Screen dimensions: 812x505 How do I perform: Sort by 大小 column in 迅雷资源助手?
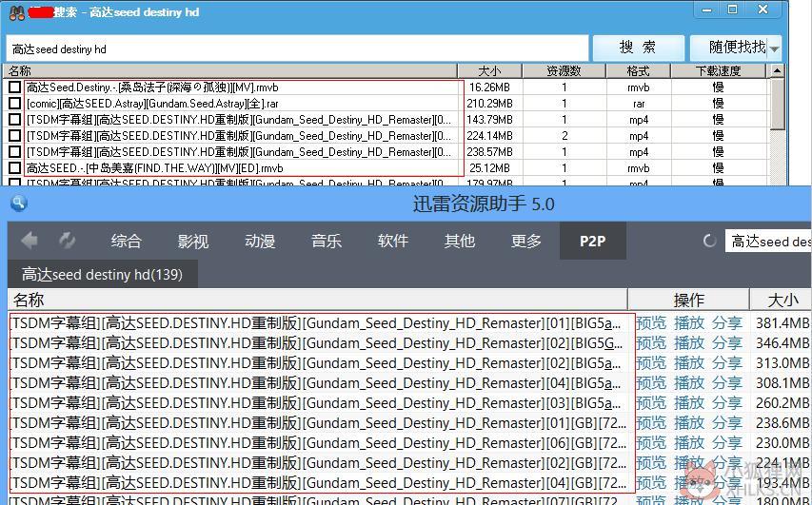(x=781, y=300)
